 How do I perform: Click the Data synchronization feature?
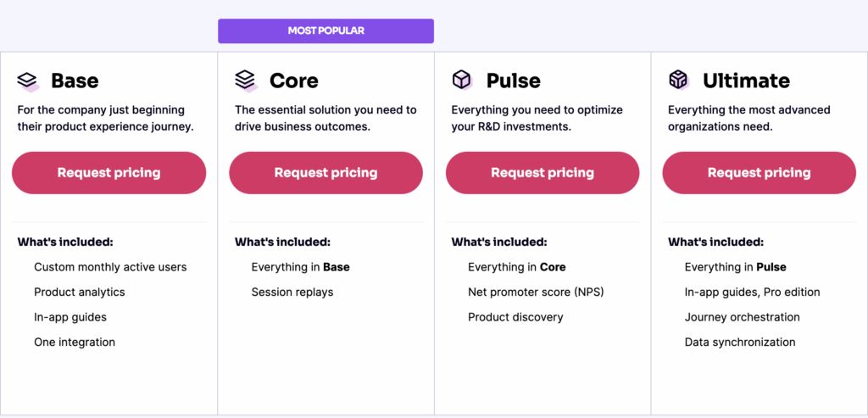[x=740, y=343]
